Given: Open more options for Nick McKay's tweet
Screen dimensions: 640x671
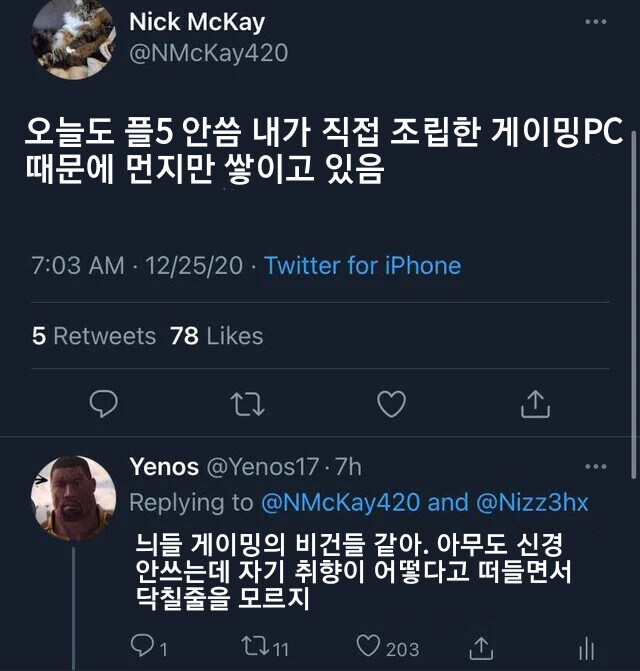Looking at the screenshot, I should [x=596, y=23].
